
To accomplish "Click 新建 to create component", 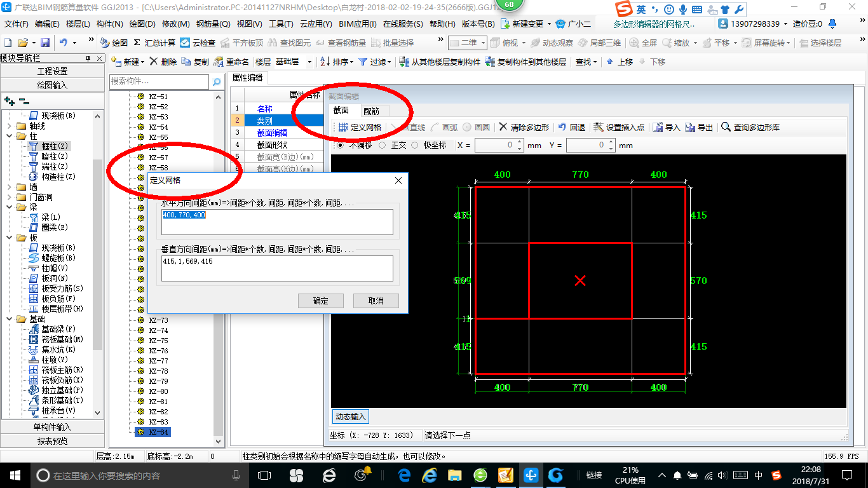I will 127,62.
